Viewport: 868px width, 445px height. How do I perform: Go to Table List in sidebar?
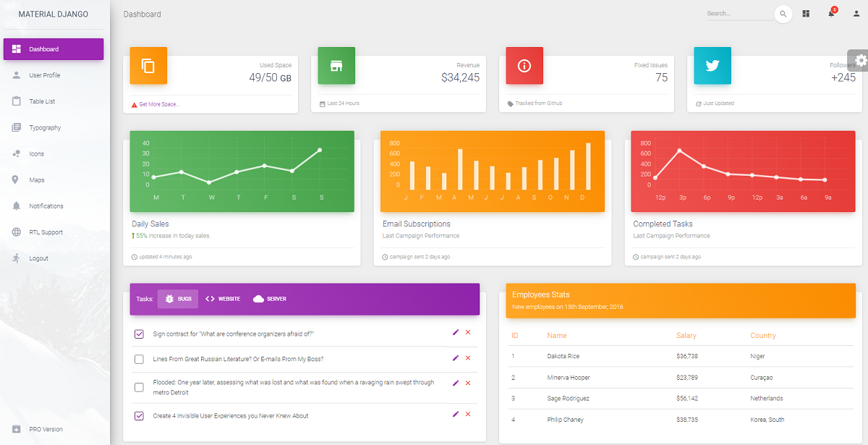[x=42, y=101]
